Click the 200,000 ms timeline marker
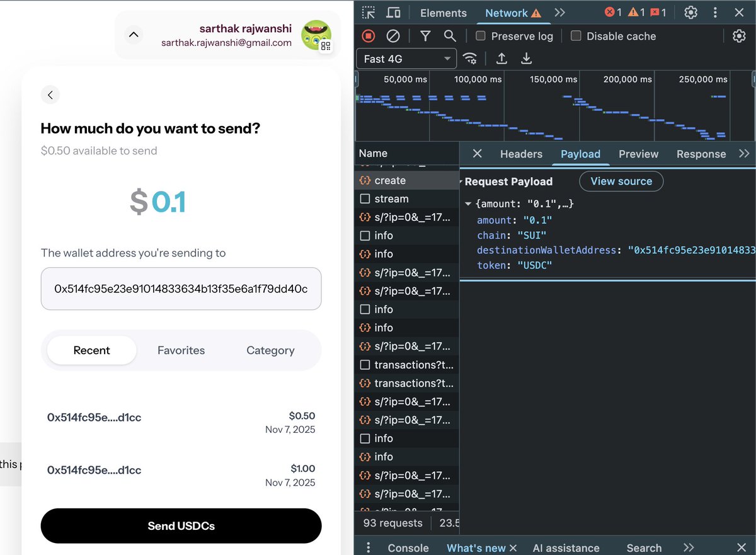This screenshot has width=756, height=555. (627, 79)
